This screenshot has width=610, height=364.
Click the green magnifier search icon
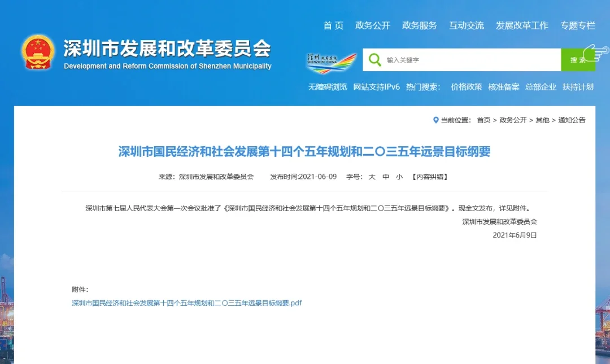point(375,60)
